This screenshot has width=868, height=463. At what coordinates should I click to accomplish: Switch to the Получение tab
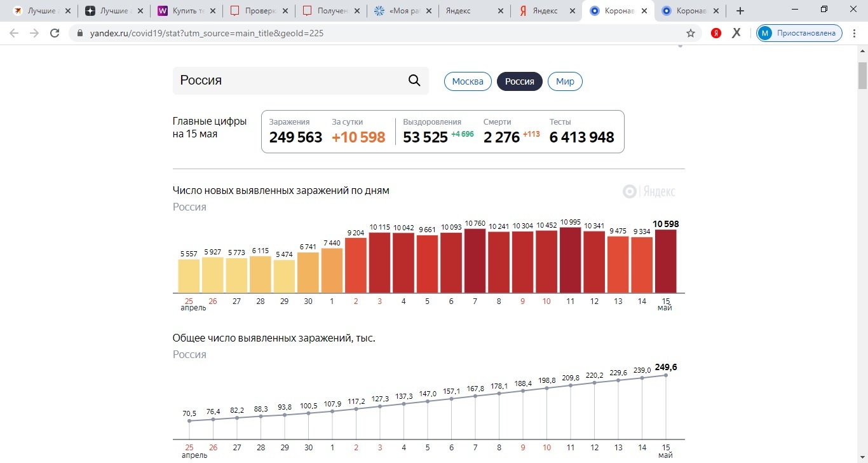(x=331, y=11)
